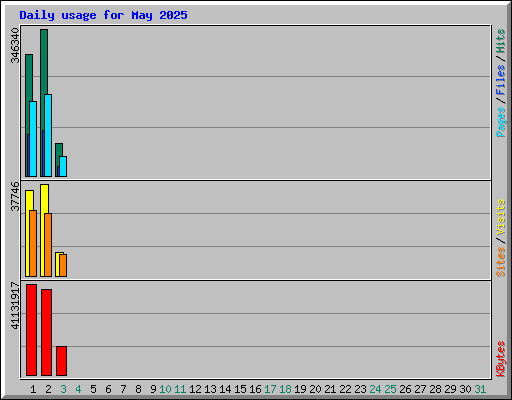Click day label 21 on the x-axis

tap(330, 389)
